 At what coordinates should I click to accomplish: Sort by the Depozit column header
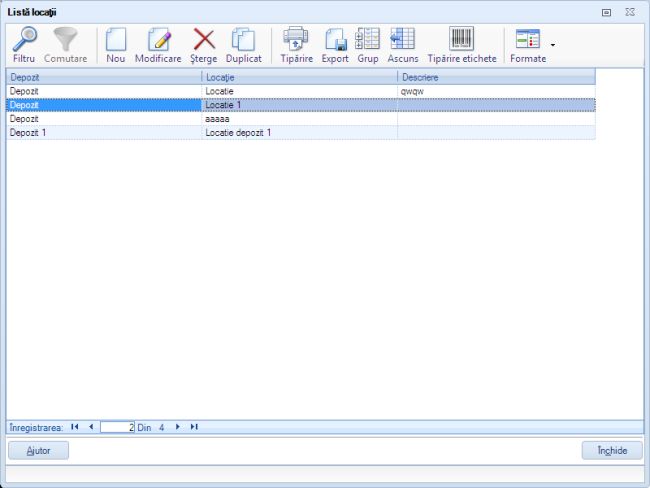(104, 77)
